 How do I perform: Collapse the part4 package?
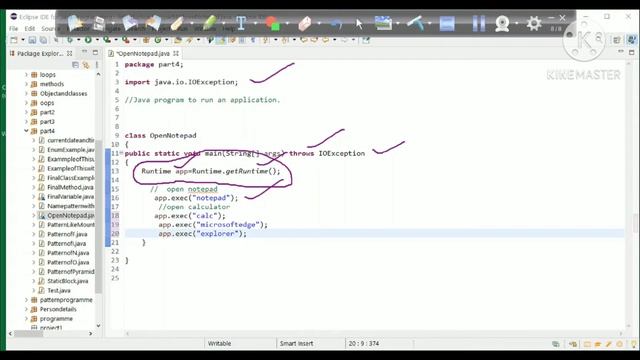point(26,131)
